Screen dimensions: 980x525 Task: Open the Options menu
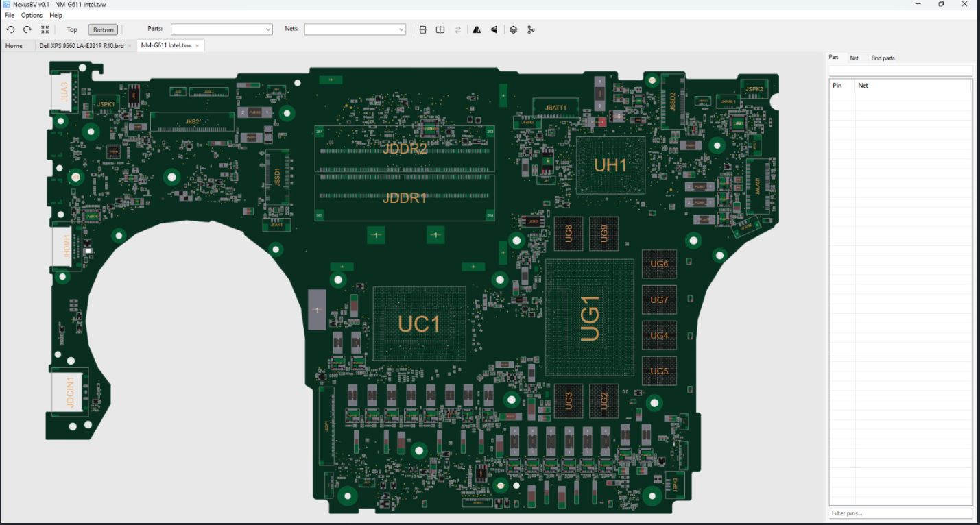click(x=32, y=15)
